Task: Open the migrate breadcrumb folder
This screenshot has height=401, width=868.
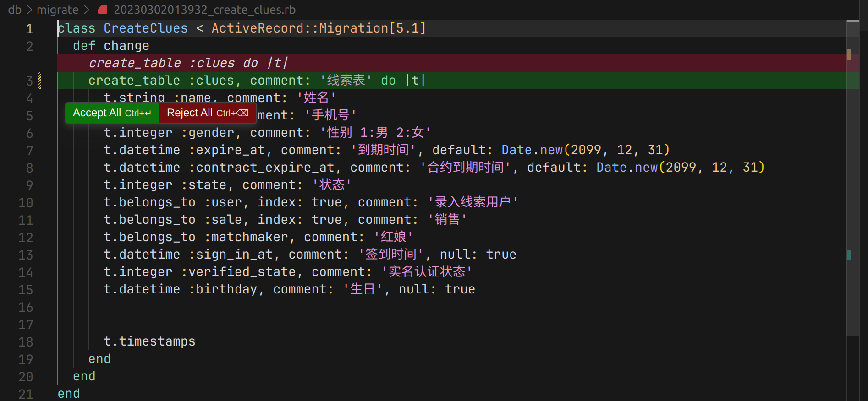Action: [x=57, y=10]
